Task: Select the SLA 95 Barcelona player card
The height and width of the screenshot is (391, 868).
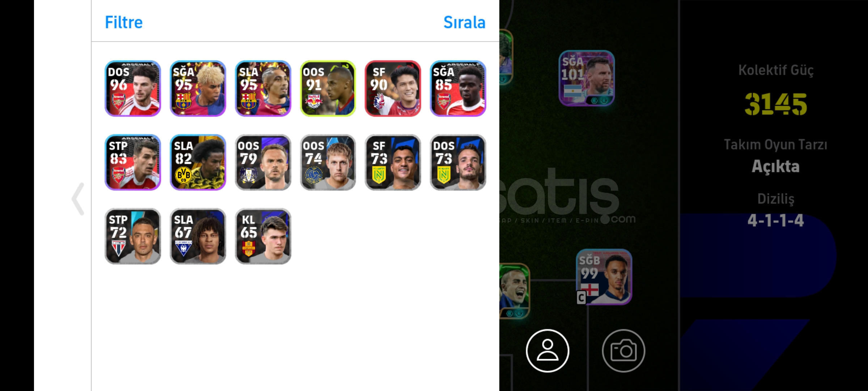Action: point(263,88)
